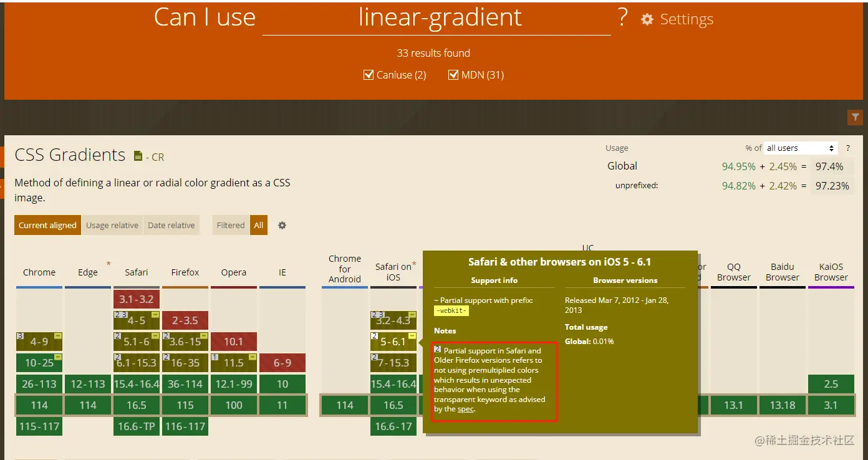
Task: Click the Firefox column header
Action: pyautogui.click(x=185, y=272)
